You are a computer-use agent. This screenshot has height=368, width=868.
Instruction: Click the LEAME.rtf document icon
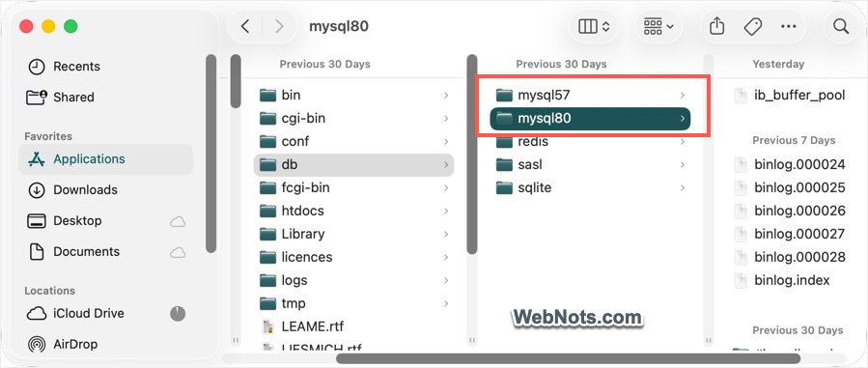[x=267, y=327]
